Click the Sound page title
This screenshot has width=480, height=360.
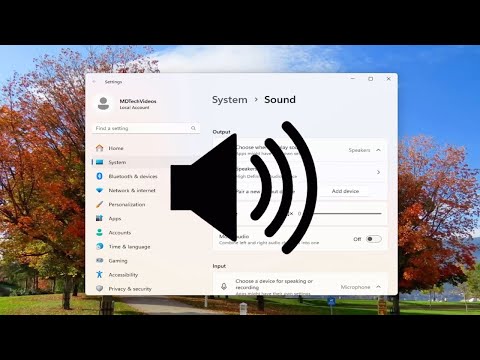(x=280, y=100)
